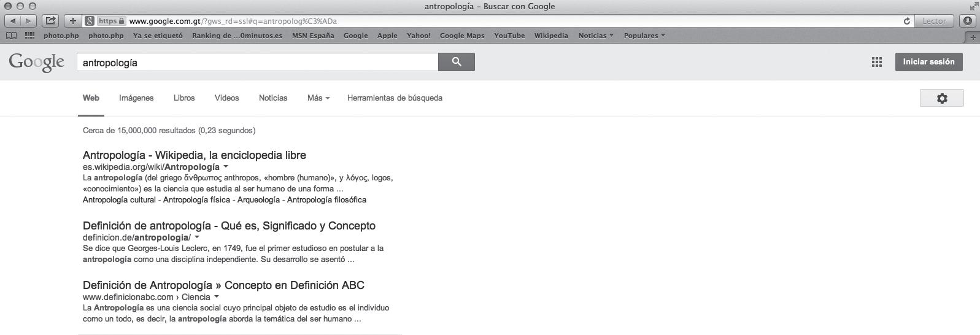Expand the Populares bookmarks folder

(x=644, y=36)
